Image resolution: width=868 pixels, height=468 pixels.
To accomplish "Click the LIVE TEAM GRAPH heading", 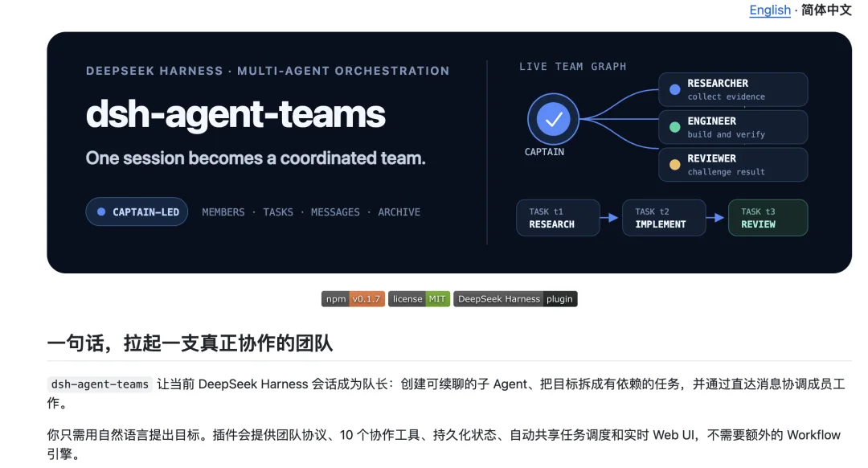I will (x=572, y=67).
